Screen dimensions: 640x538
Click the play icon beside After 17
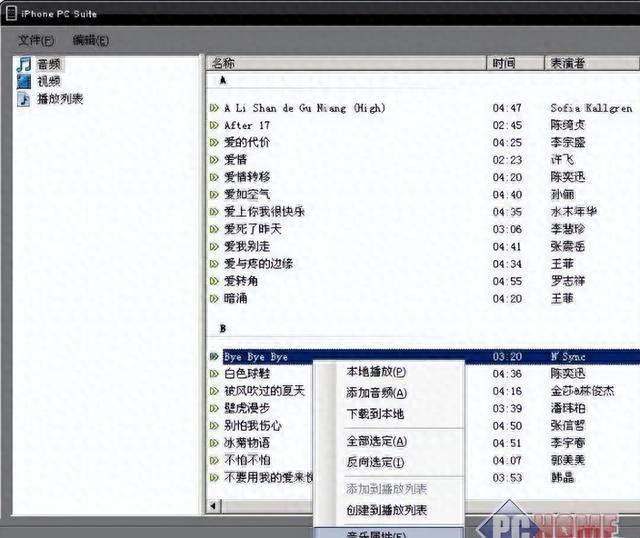[x=214, y=125]
